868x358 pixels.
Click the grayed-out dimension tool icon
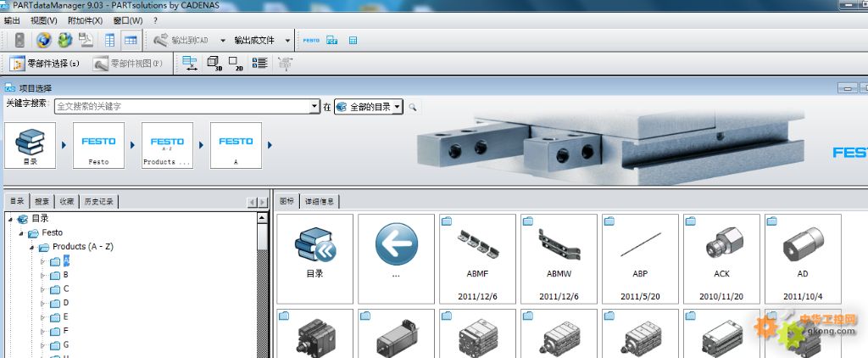(285, 63)
